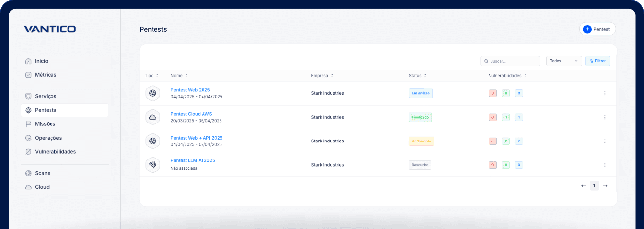644x229 pixels.
Task: Go to next page arrow
Action: coord(605,186)
